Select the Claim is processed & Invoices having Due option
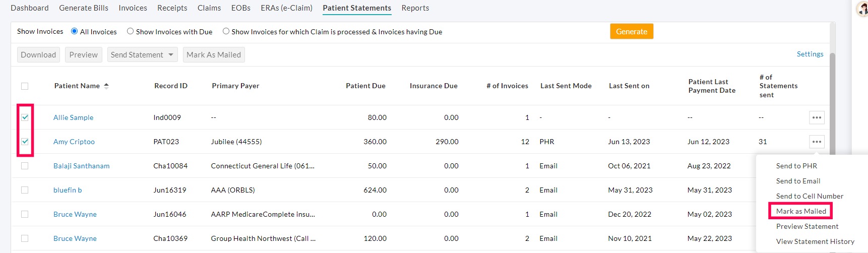Viewport: 868px width, 253px height. click(226, 31)
